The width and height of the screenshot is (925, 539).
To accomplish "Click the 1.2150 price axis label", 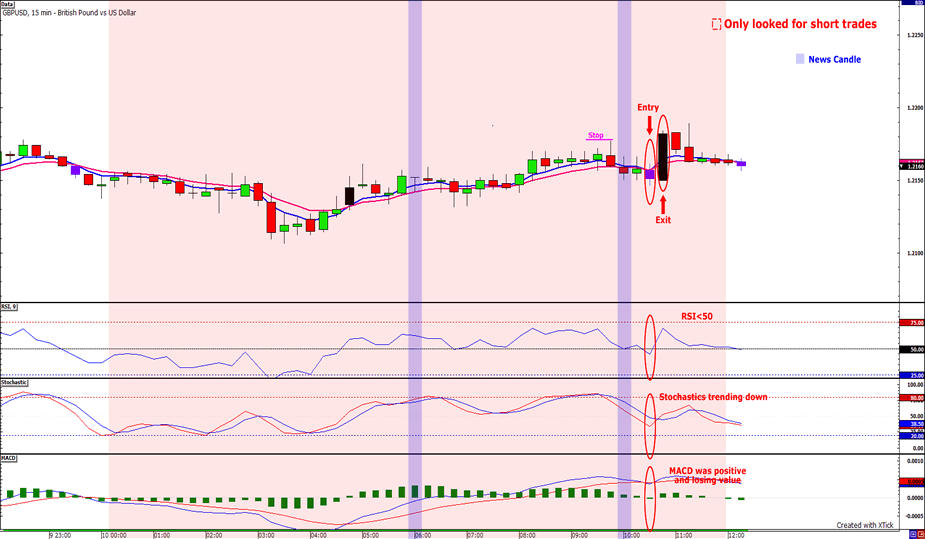I will tap(914, 180).
